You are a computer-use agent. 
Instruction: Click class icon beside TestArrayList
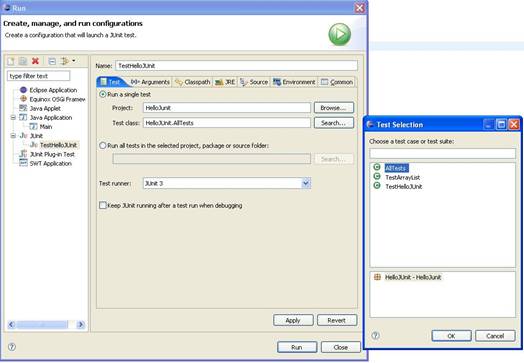[377, 176]
